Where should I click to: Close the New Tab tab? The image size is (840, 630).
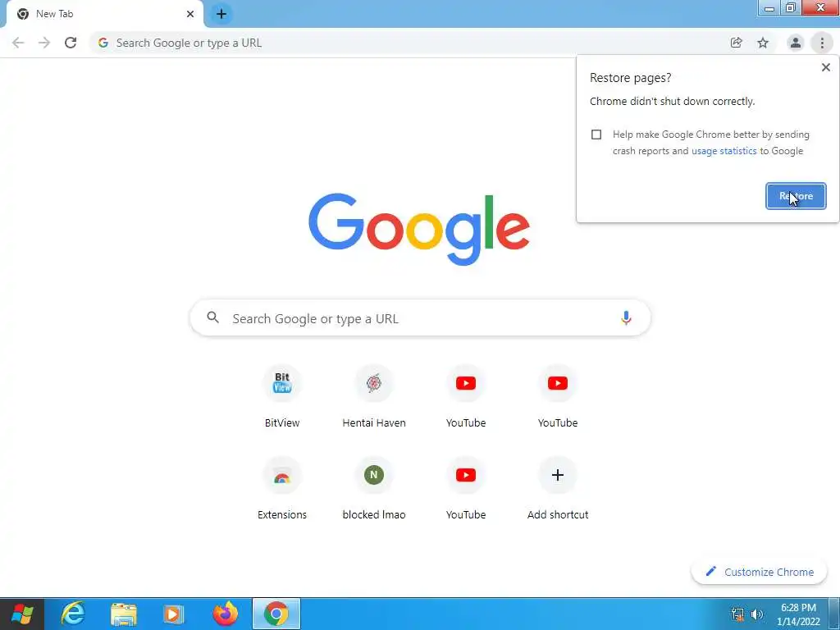point(190,14)
